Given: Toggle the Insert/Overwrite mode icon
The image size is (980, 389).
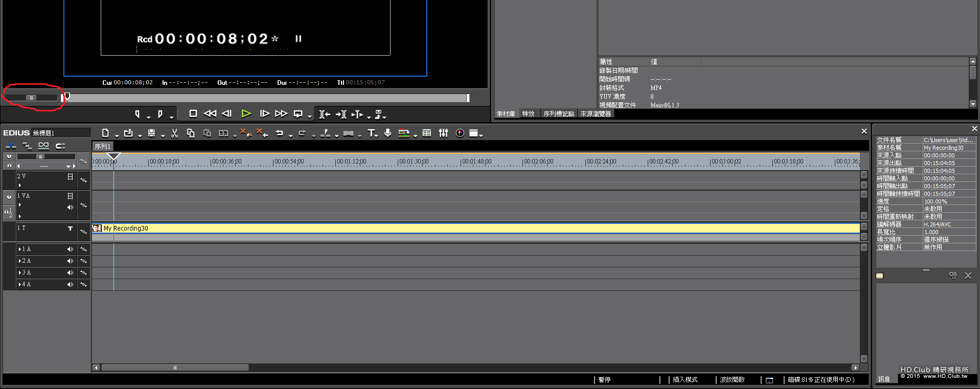Looking at the screenshot, I should point(11,146).
